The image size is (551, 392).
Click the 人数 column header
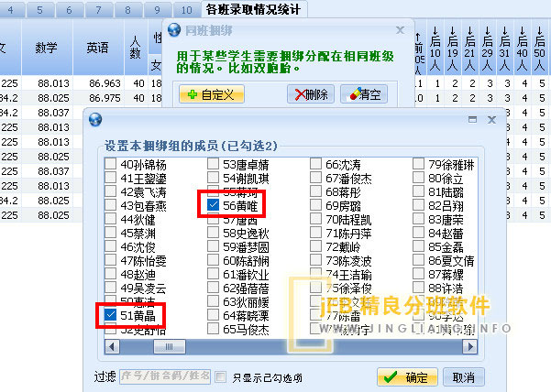click(x=136, y=48)
